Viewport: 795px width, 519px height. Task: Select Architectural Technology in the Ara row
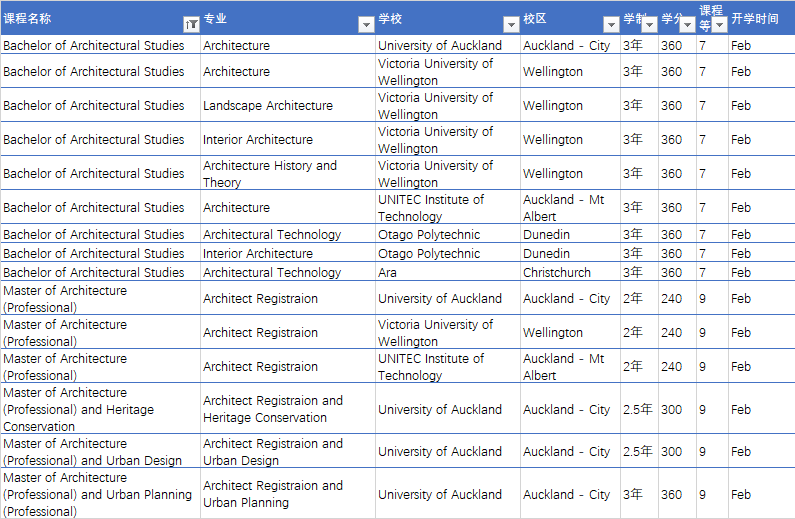(272, 273)
